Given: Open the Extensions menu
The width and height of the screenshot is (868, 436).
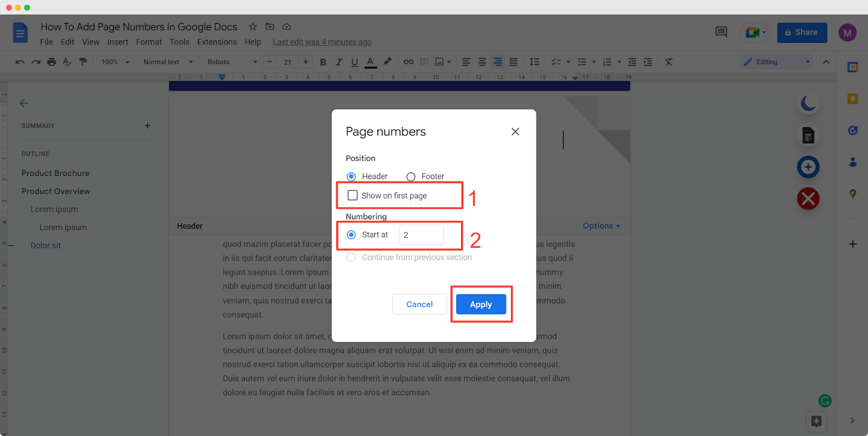Looking at the screenshot, I should pyautogui.click(x=217, y=42).
